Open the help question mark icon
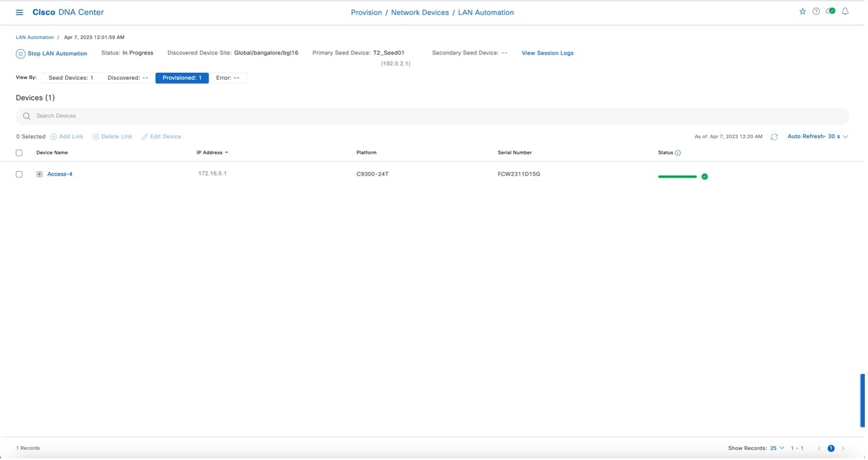The width and height of the screenshot is (868, 460). point(819,11)
